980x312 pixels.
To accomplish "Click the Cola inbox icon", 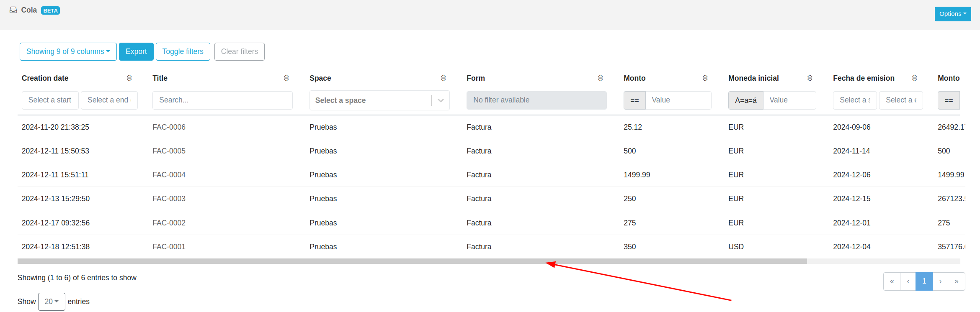I will (x=13, y=10).
